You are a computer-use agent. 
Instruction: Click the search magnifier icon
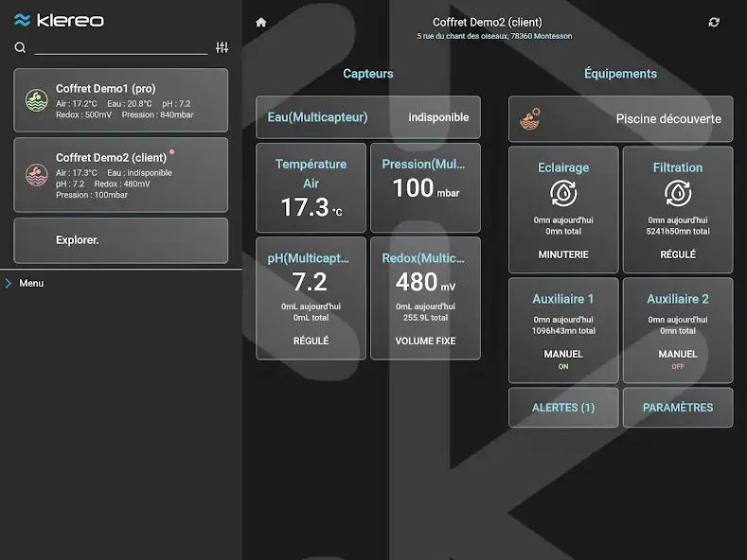point(20,47)
